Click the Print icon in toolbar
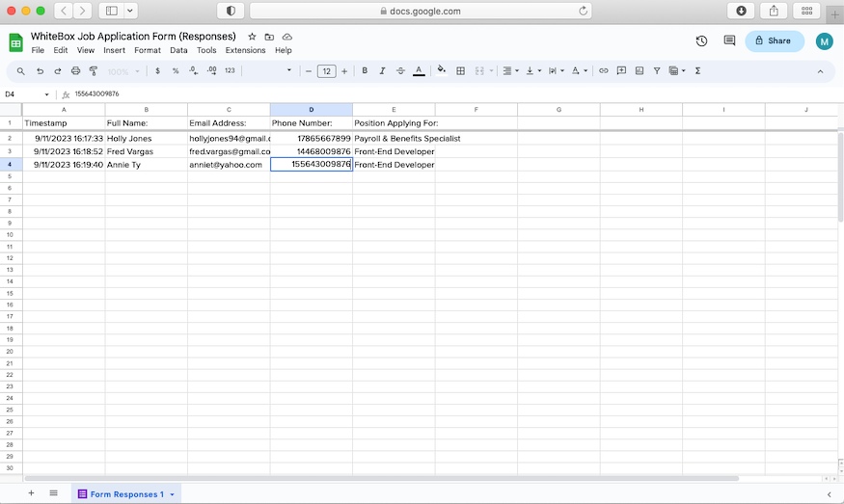844x504 pixels. [x=75, y=71]
